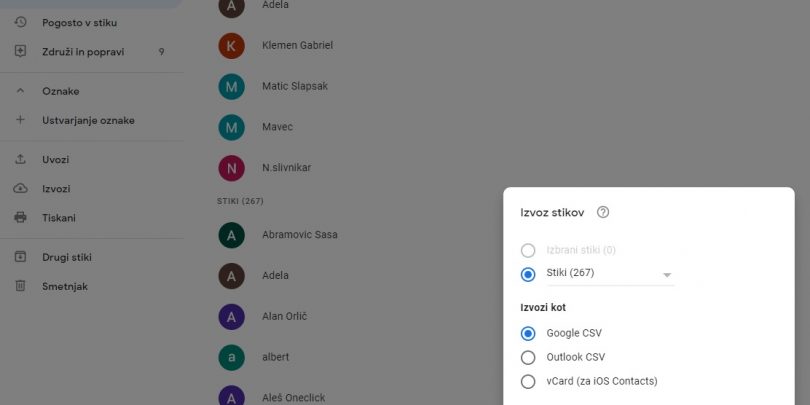
Task: Select the Google CSV radio button
Action: tap(528, 334)
